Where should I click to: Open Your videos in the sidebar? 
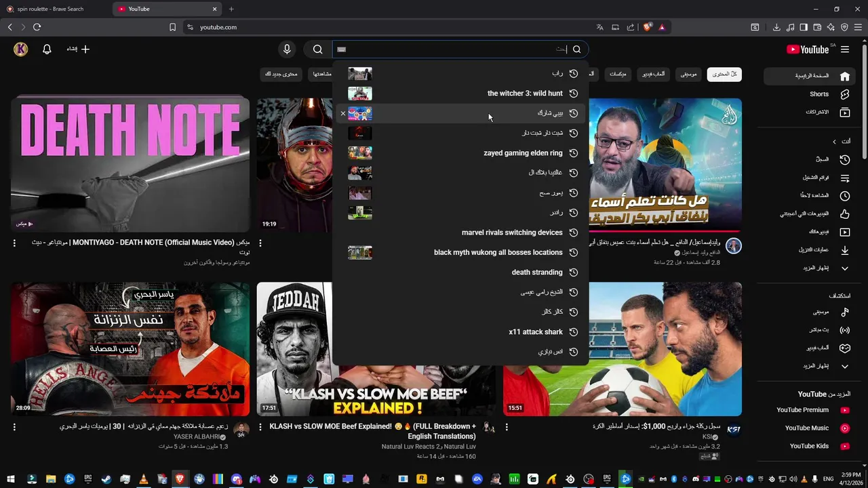point(808,232)
